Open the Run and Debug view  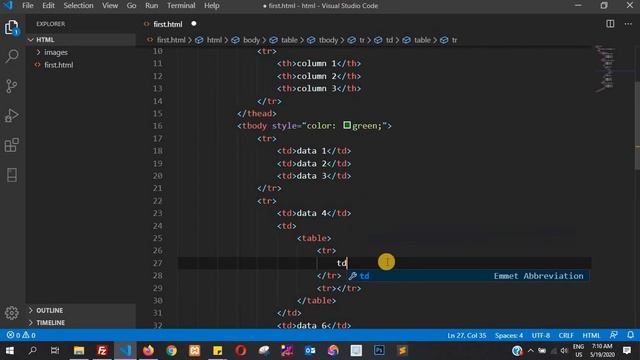coord(12,116)
